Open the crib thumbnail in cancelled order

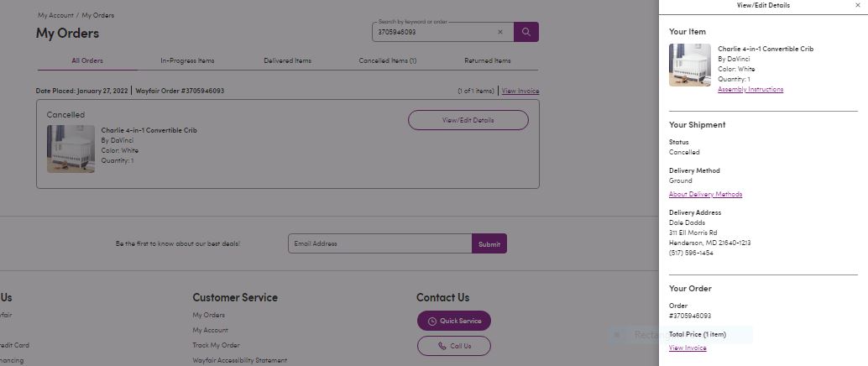71,149
